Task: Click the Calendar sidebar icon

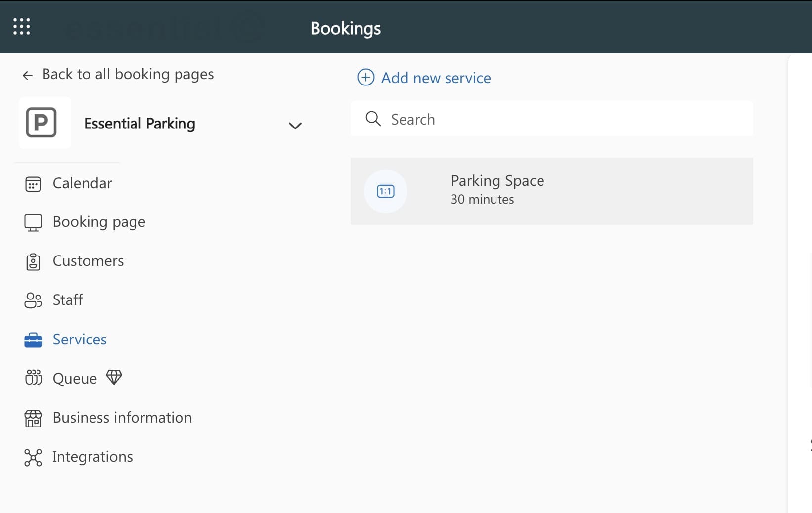Action: click(33, 184)
